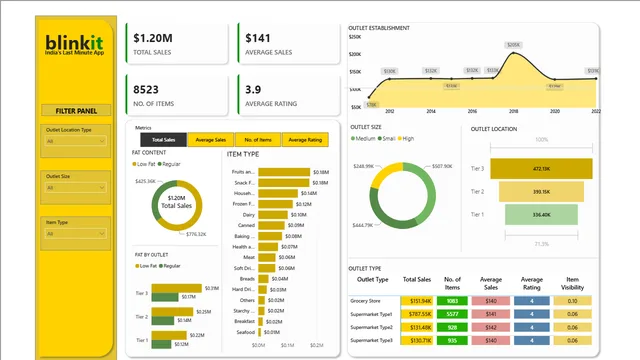
Task: Click the $205K peak point on establishment chart
Action: coord(513,53)
